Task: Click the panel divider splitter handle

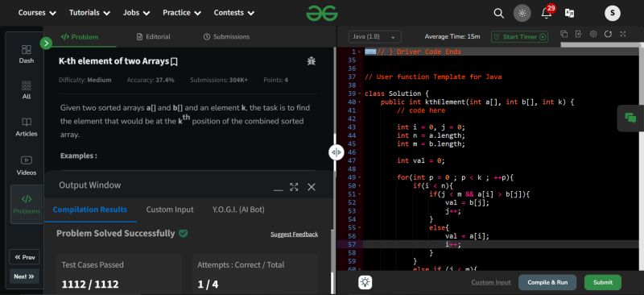Action: click(x=336, y=152)
